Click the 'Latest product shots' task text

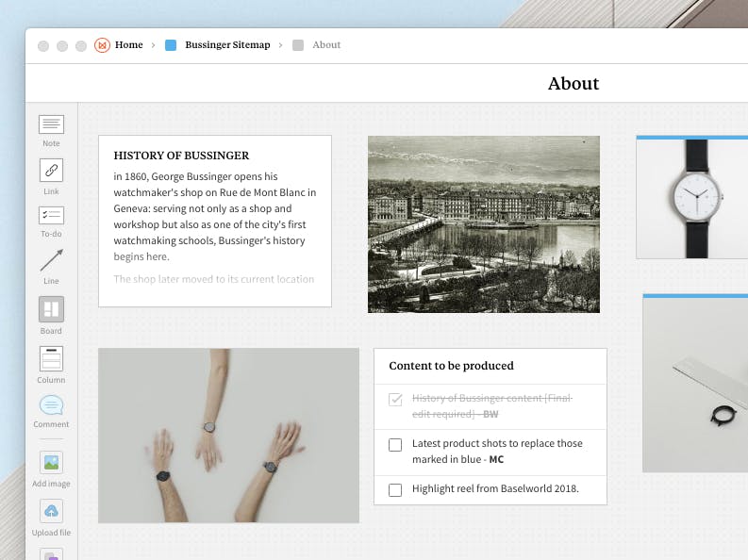point(497,452)
